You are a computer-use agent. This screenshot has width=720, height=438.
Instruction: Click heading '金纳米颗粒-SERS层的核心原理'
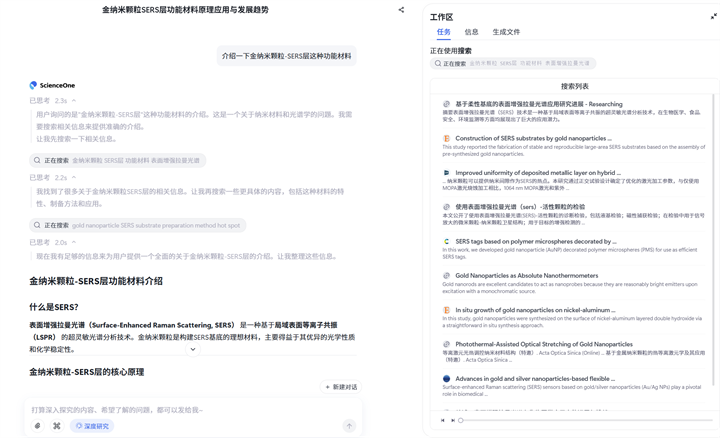(87, 372)
